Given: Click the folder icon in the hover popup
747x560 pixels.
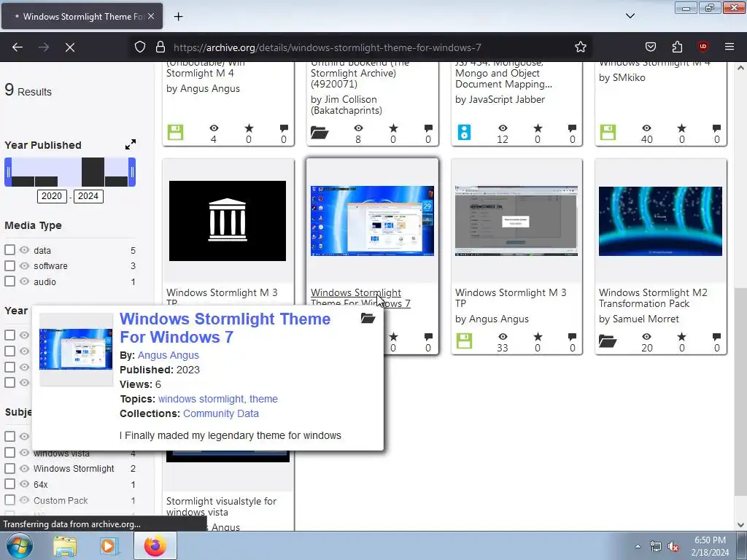Looking at the screenshot, I should 368,318.
